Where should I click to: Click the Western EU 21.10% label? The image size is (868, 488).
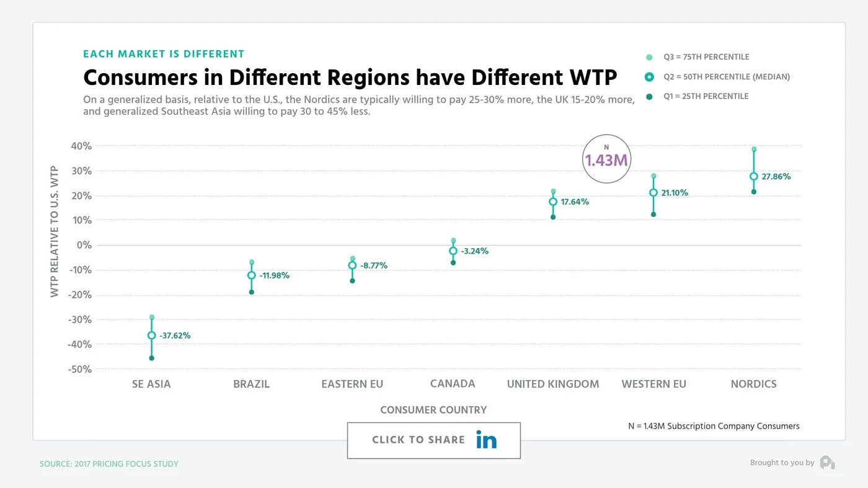click(x=675, y=193)
